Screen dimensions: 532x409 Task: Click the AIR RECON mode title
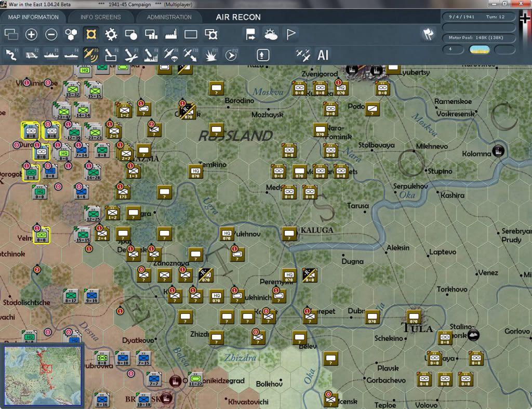238,17
